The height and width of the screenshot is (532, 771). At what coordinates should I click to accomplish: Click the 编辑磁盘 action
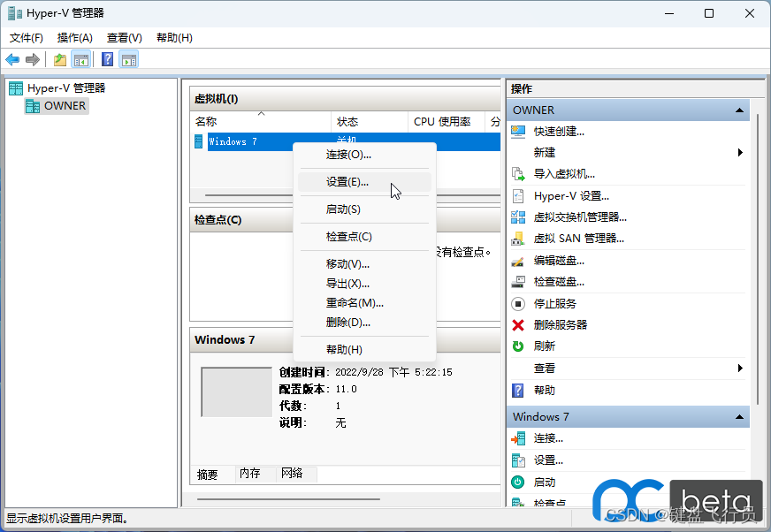tap(553, 260)
